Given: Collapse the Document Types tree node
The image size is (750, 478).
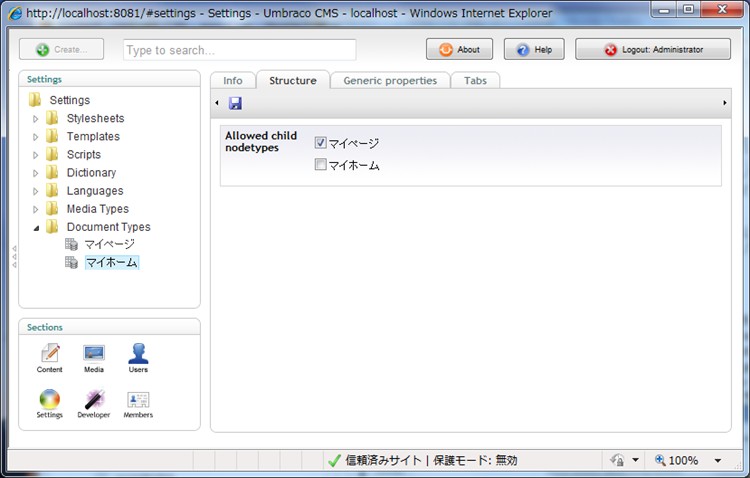Looking at the screenshot, I should (x=36, y=228).
